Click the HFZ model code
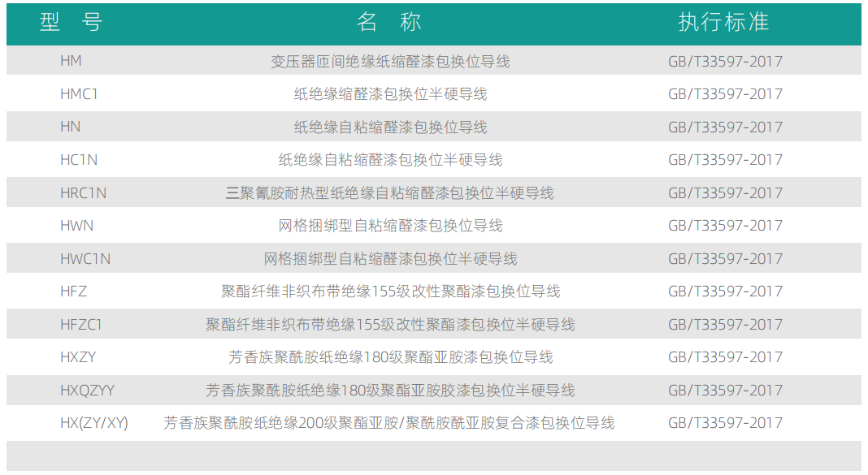This screenshot has width=868, height=475. [73, 291]
